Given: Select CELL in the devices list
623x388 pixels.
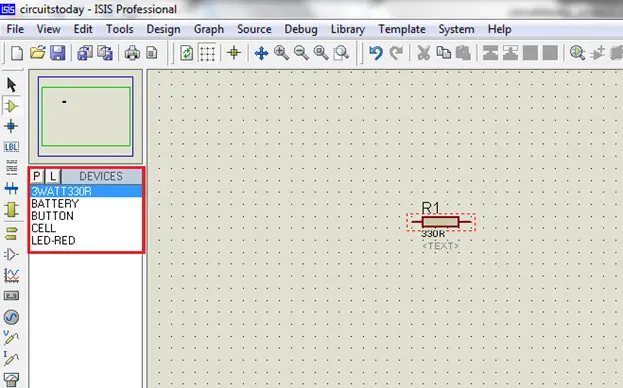Looking at the screenshot, I should pos(86,228).
